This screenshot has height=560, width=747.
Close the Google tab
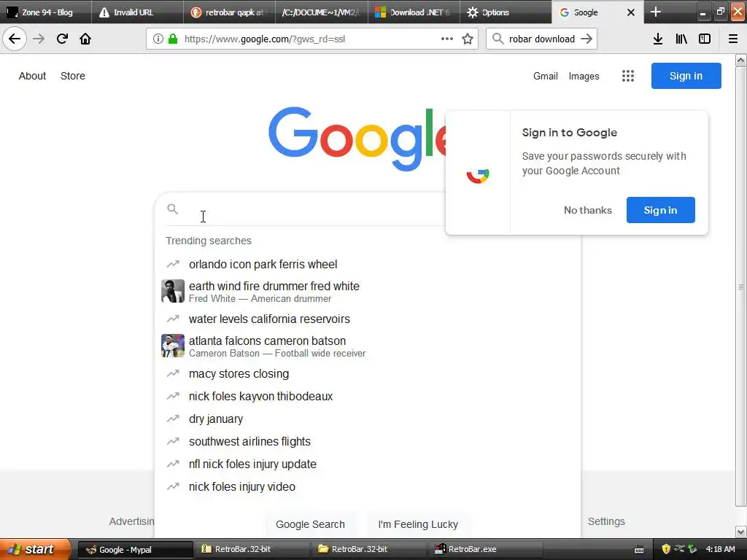click(x=631, y=12)
